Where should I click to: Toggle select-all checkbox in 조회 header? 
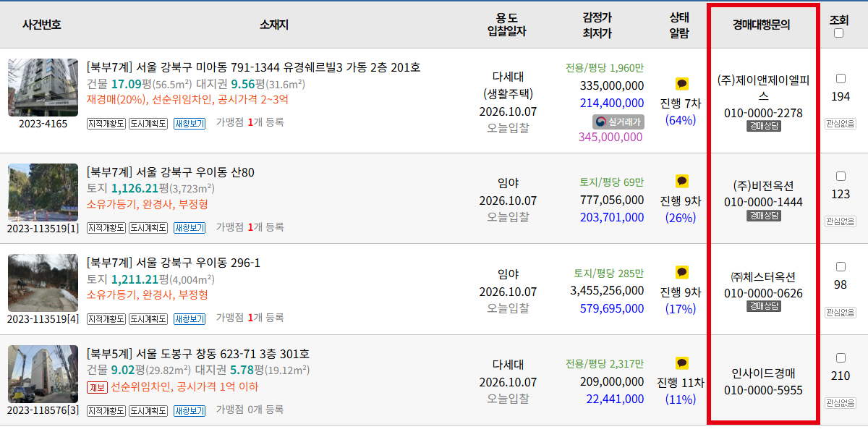[x=839, y=33]
